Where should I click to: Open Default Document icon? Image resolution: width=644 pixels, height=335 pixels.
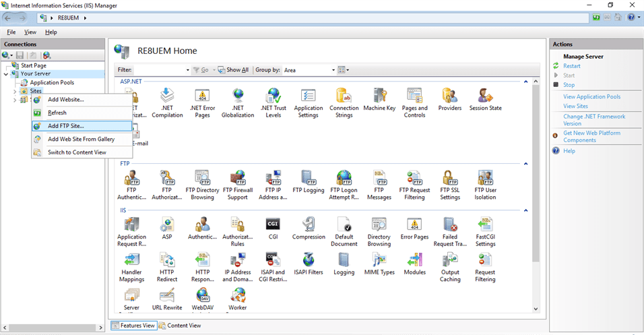pos(344,232)
